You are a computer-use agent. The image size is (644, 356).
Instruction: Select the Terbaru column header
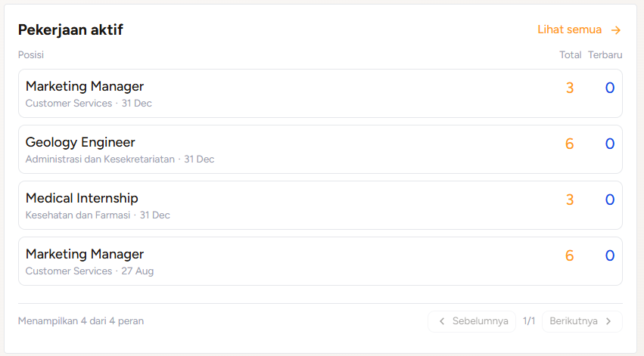click(x=605, y=55)
